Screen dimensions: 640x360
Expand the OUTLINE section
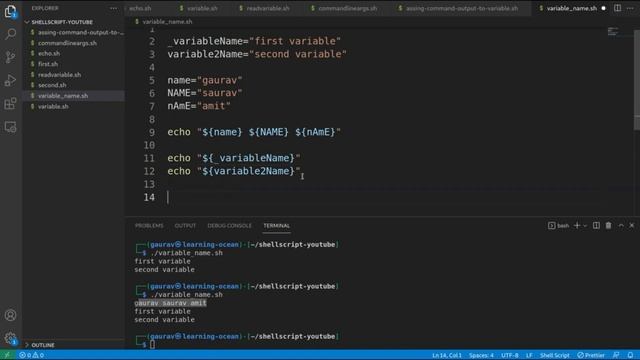tap(42, 345)
